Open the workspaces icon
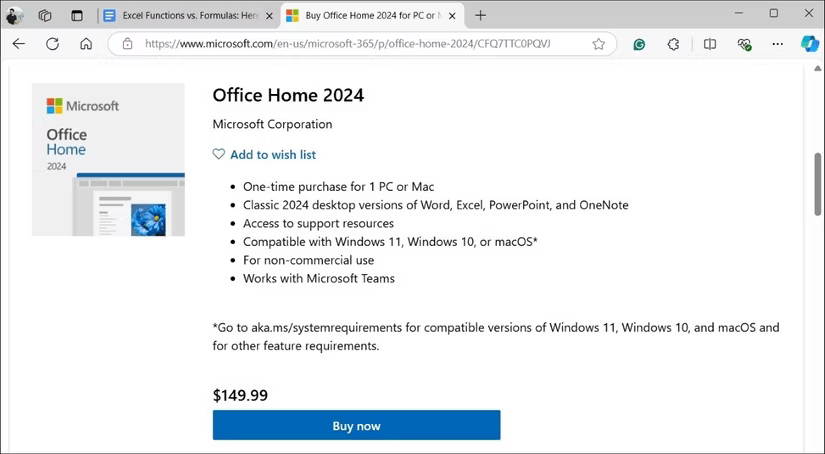Viewport: 825px width, 454px height. [x=45, y=15]
